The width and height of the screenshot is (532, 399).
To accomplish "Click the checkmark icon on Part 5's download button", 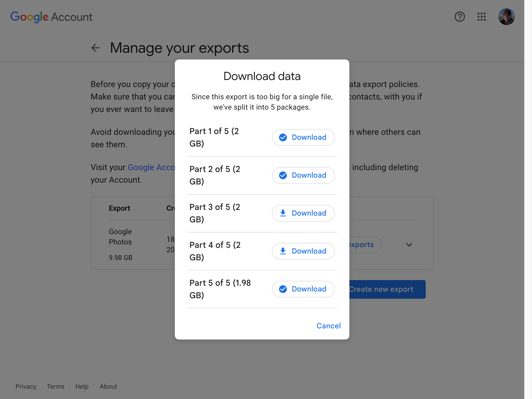I will coord(283,289).
